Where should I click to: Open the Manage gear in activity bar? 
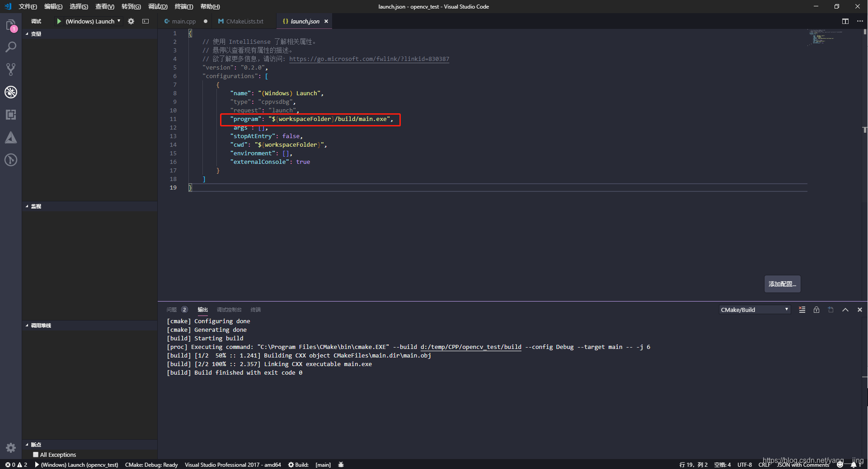click(11, 448)
